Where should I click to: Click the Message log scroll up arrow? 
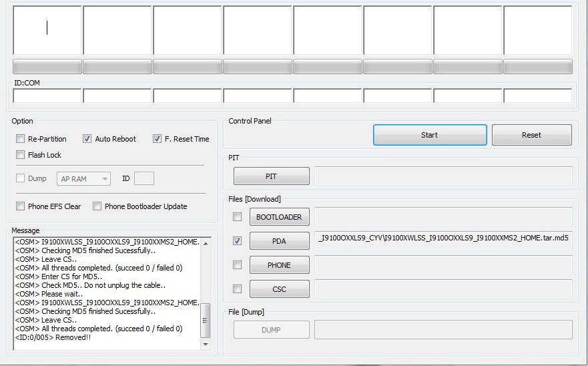[x=206, y=244]
